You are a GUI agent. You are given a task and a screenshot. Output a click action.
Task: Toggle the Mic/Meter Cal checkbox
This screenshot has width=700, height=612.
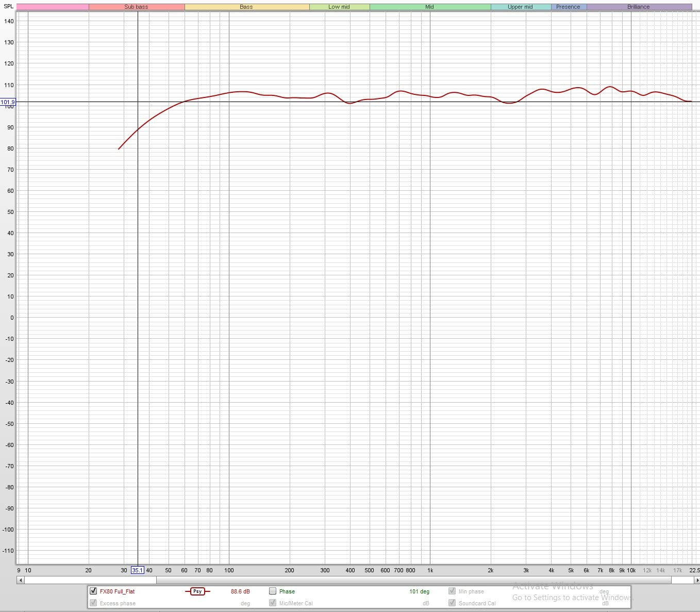click(x=273, y=603)
